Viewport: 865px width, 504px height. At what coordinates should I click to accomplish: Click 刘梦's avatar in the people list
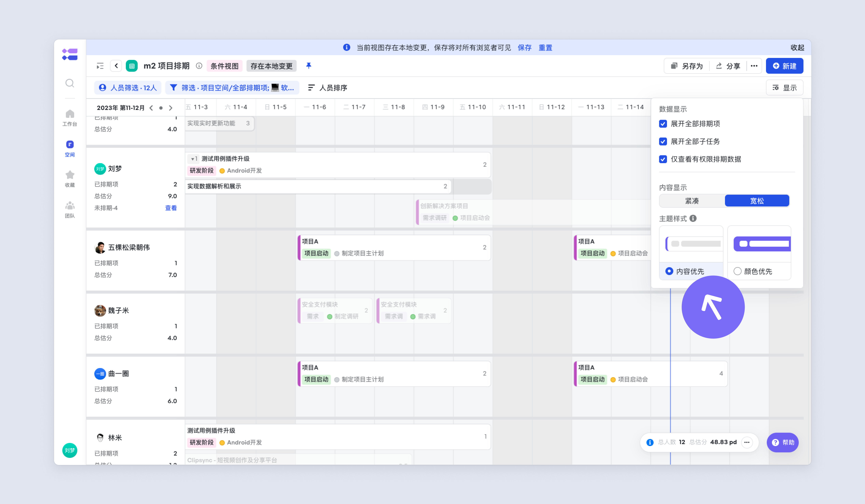pyautogui.click(x=100, y=169)
